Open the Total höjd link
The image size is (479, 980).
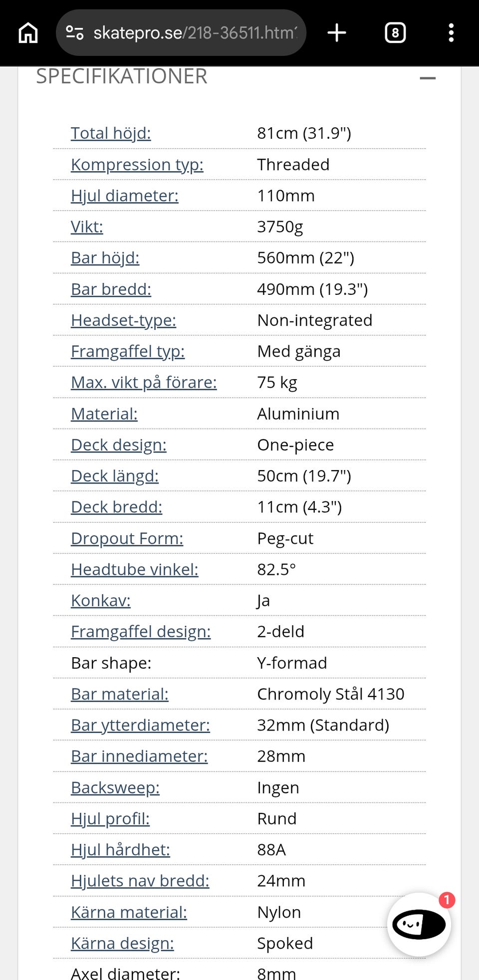pyautogui.click(x=111, y=133)
